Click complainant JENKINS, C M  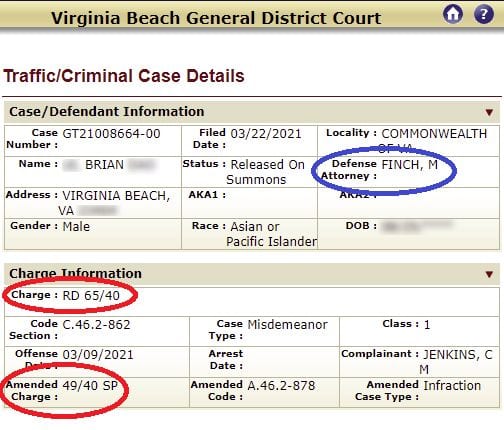[457, 362]
